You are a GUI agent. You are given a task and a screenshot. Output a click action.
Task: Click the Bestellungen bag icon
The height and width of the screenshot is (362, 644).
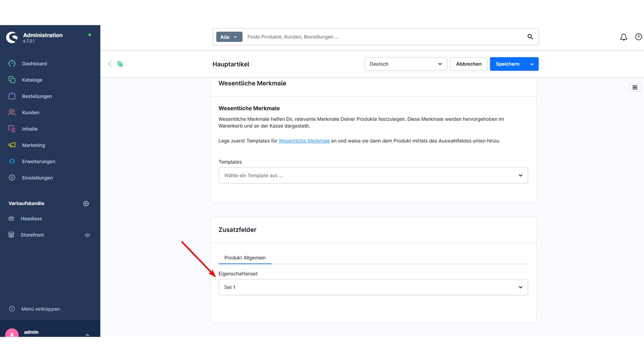point(12,96)
